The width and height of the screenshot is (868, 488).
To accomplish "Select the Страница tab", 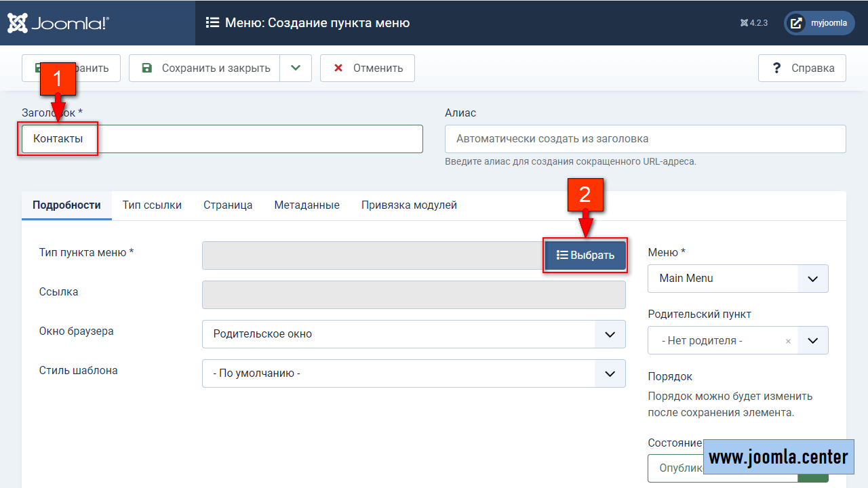I will point(228,205).
